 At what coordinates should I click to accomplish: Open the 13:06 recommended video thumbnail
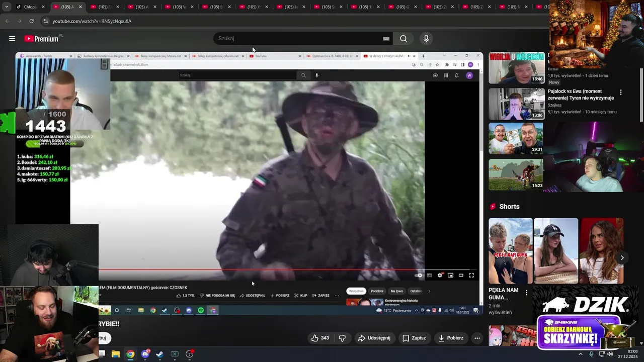coord(517,104)
